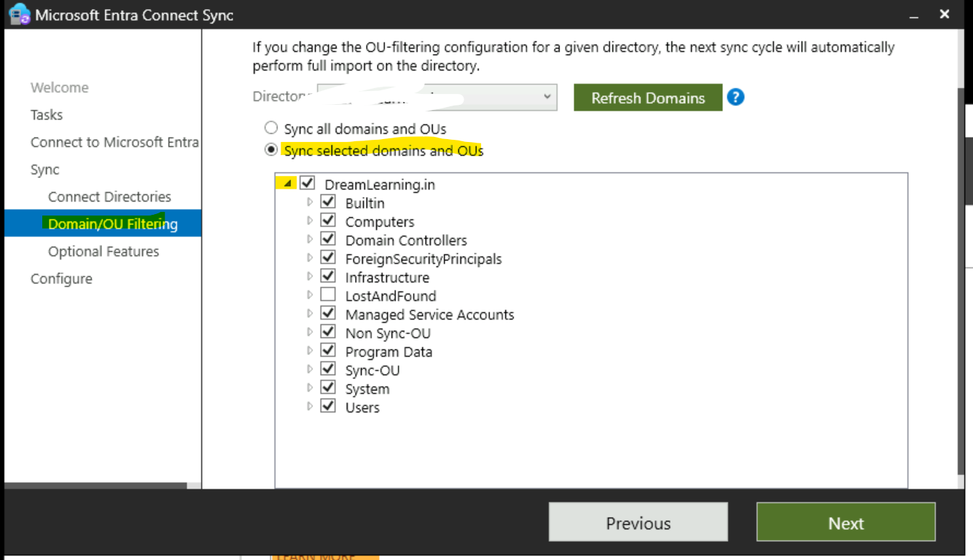Toggle the Builtin checkbox

[328, 202]
